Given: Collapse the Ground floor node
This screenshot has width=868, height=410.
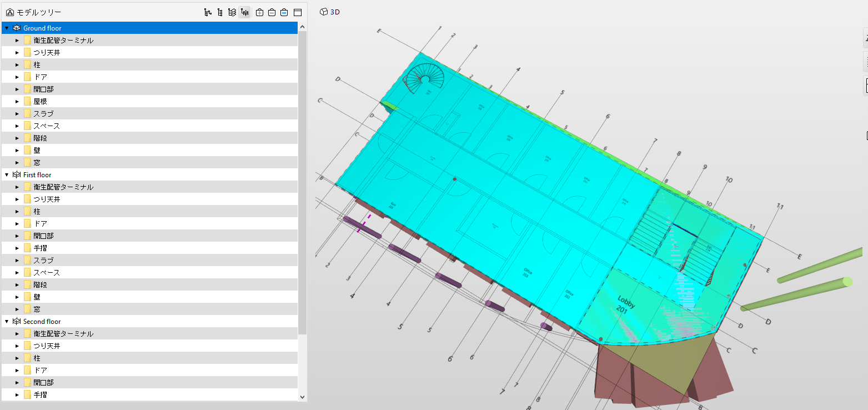Looking at the screenshot, I should coord(7,28).
